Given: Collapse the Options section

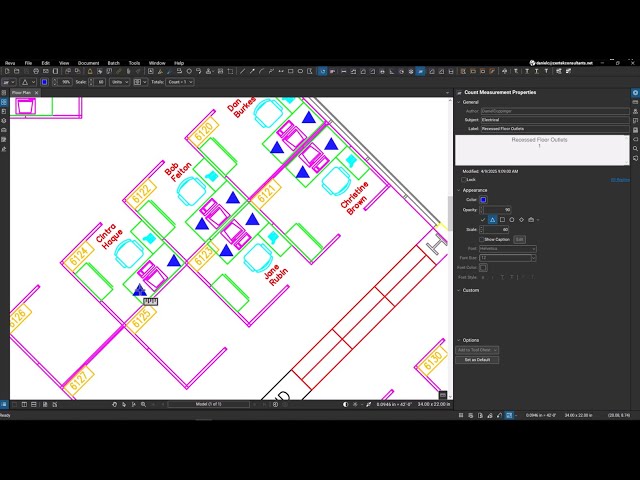Looking at the screenshot, I should click(459, 340).
